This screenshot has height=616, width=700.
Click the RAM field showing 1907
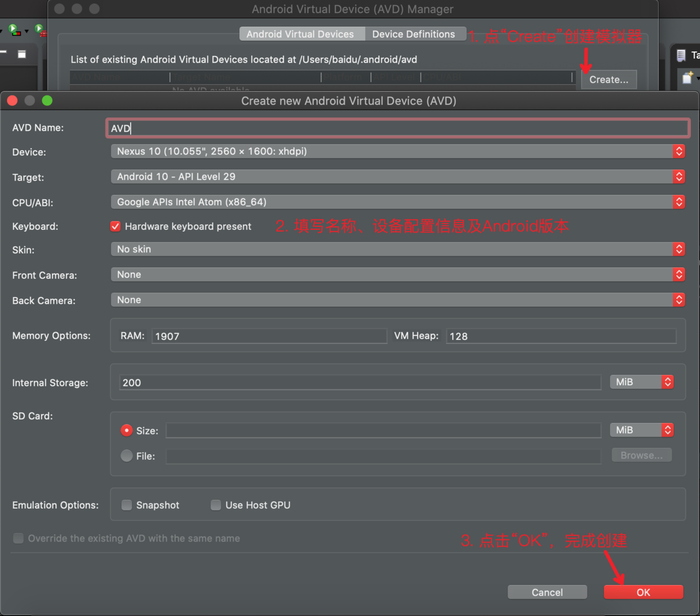(x=269, y=336)
